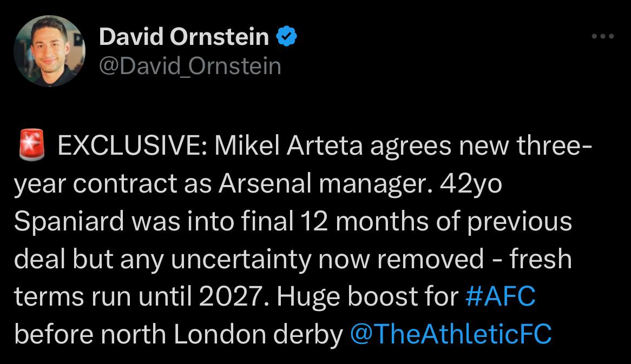Click the phrase Huge boost for

(367, 296)
